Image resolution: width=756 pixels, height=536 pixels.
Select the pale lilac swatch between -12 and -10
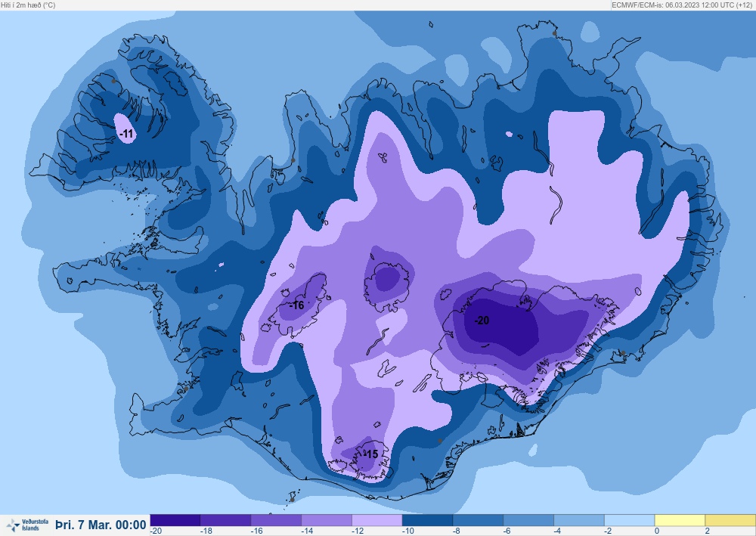377,520
